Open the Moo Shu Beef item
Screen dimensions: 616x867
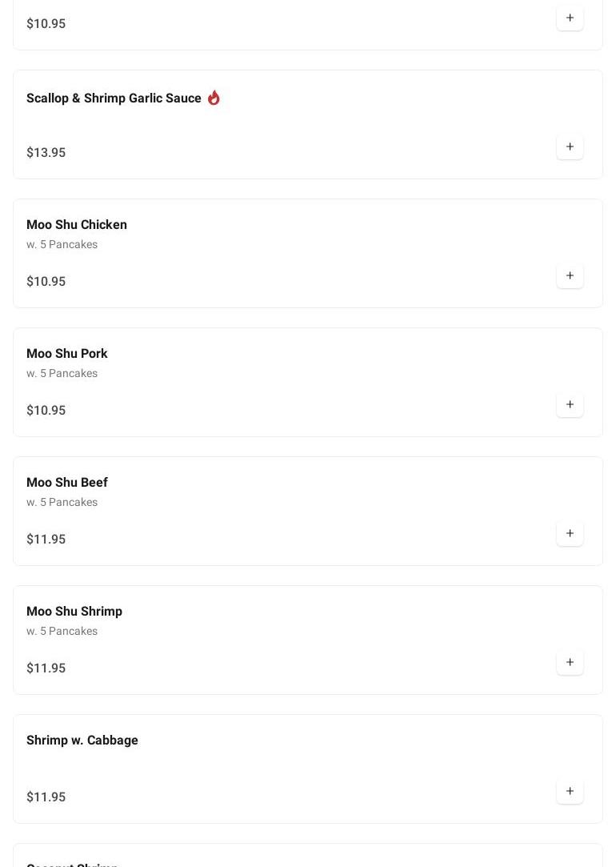coord(67,483)
